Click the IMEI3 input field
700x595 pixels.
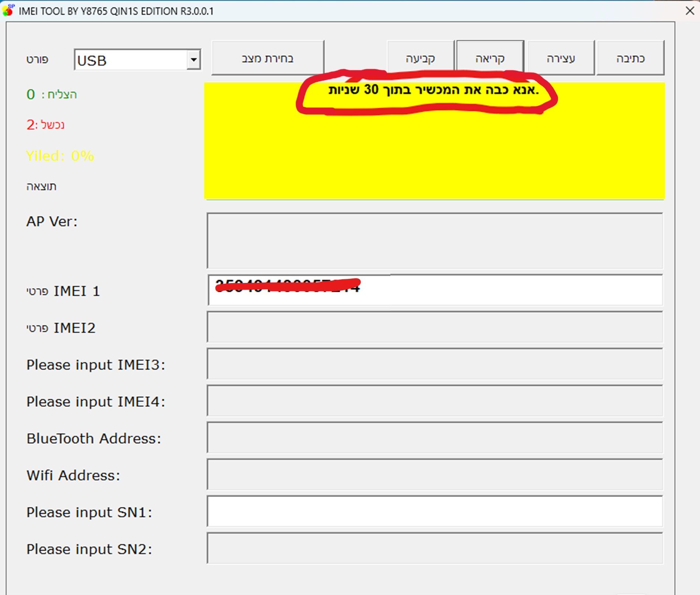coord(434,364)
